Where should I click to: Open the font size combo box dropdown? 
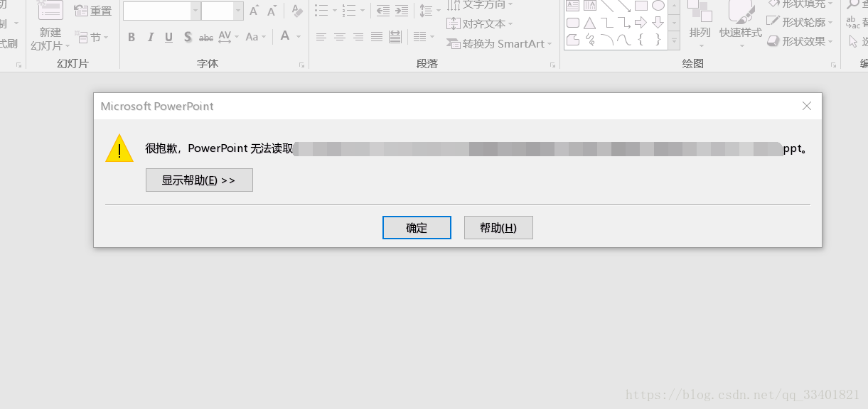(238, 11)
